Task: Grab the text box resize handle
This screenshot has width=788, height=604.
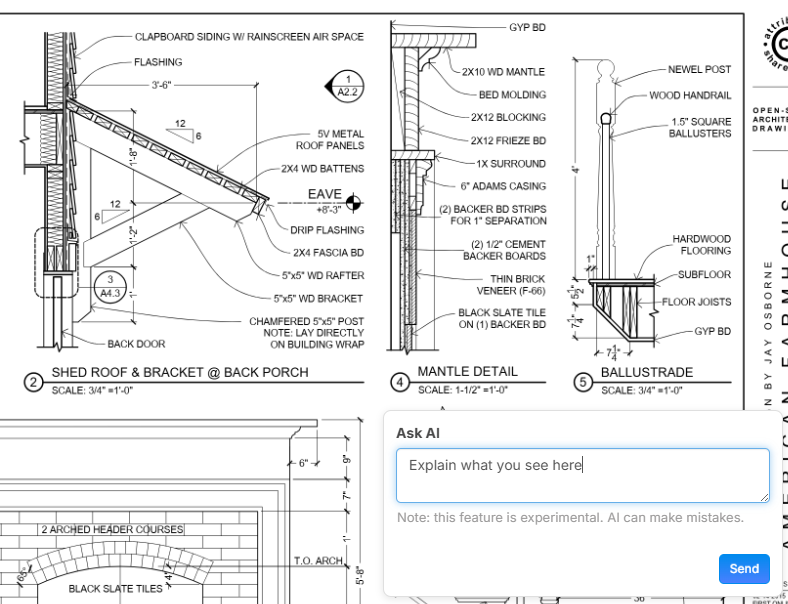Action: click(763, 496)
